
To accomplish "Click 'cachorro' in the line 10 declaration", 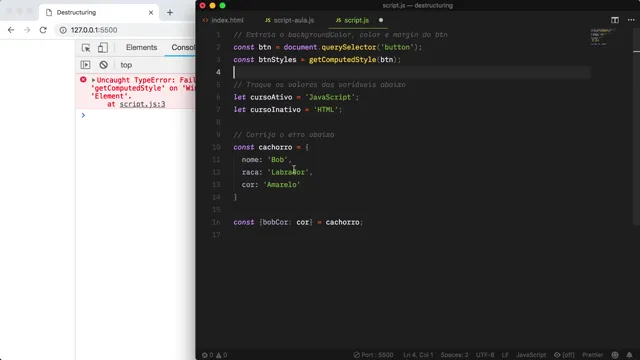I will (x=275, y=147).
